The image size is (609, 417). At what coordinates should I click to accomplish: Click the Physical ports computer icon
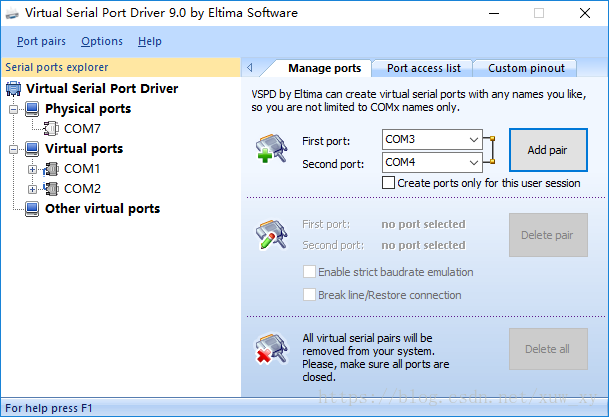[x=32, y=109]
